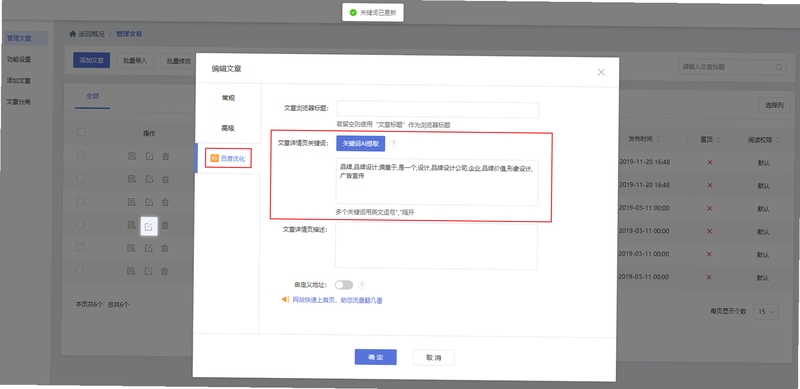Image resolution: width=800 pixels, height=389 pixels.
Task: Toggle the 自定义地址 switch
Action: 344,285
